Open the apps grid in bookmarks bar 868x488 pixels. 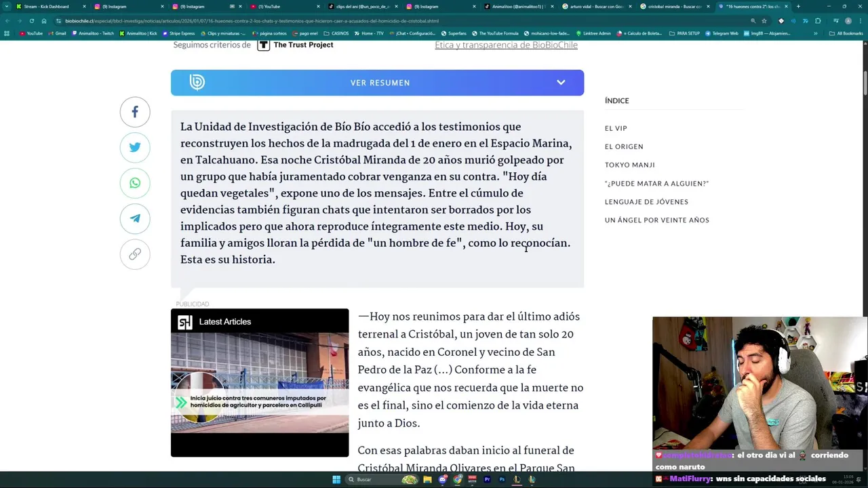coord(7,33)
